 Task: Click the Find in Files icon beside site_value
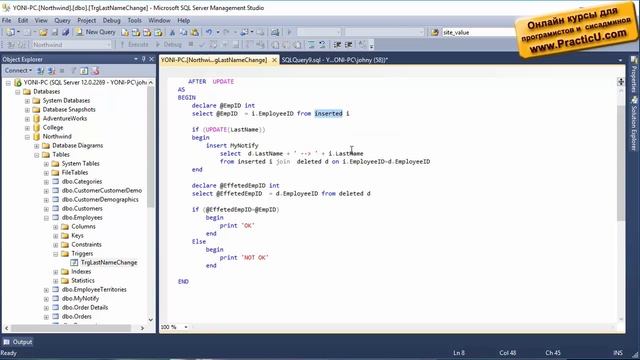(435, 32)
